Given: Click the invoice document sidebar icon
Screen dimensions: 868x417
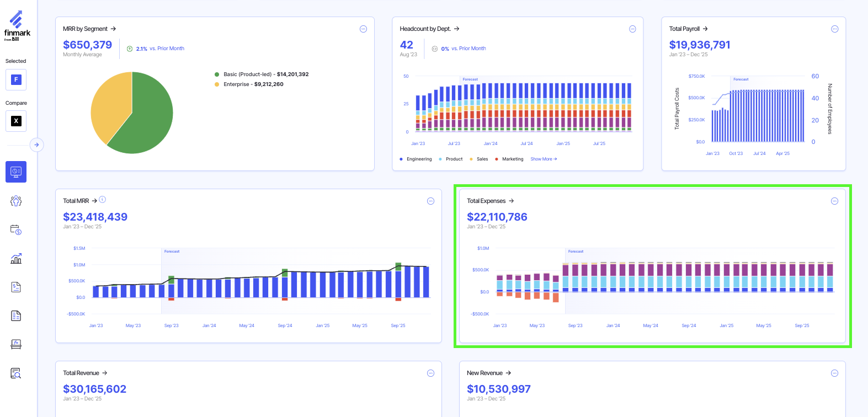Looking at the screenshot, I should [x=16, y=287].
